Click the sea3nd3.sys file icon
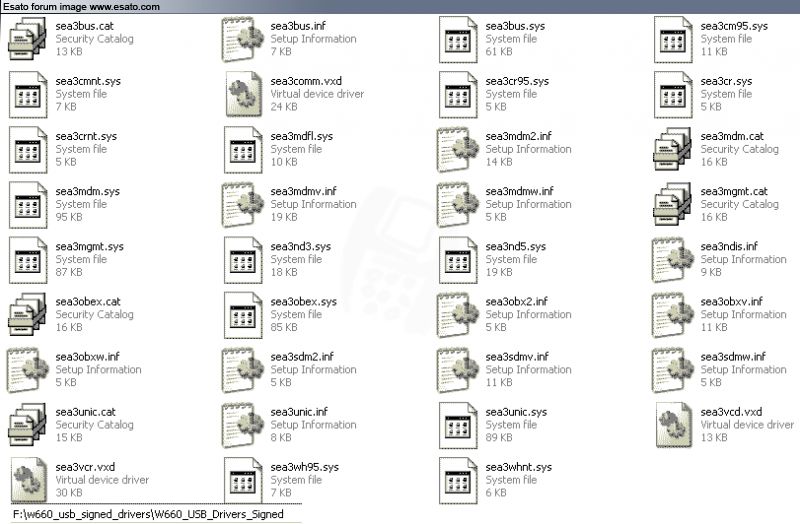This screenshot has width=800, height=524. click(243, 260)
